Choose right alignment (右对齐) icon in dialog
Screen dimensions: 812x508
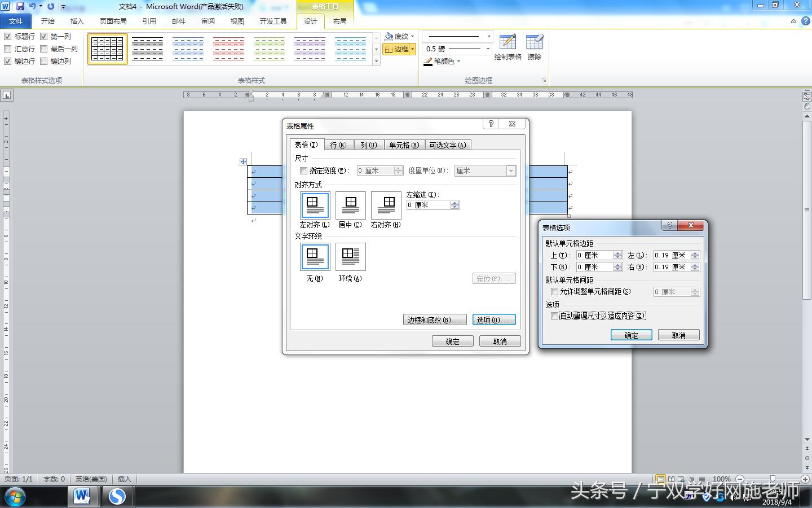[x=386, y=205]
